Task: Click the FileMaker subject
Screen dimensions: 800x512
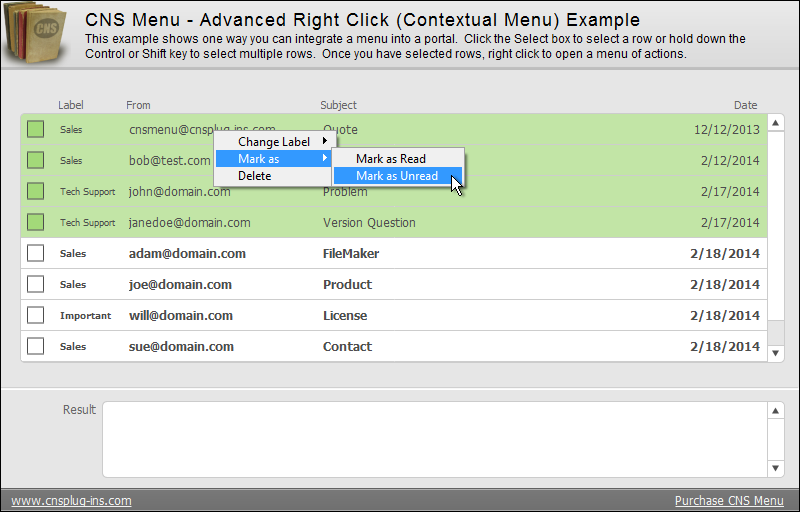Action: 351,253
